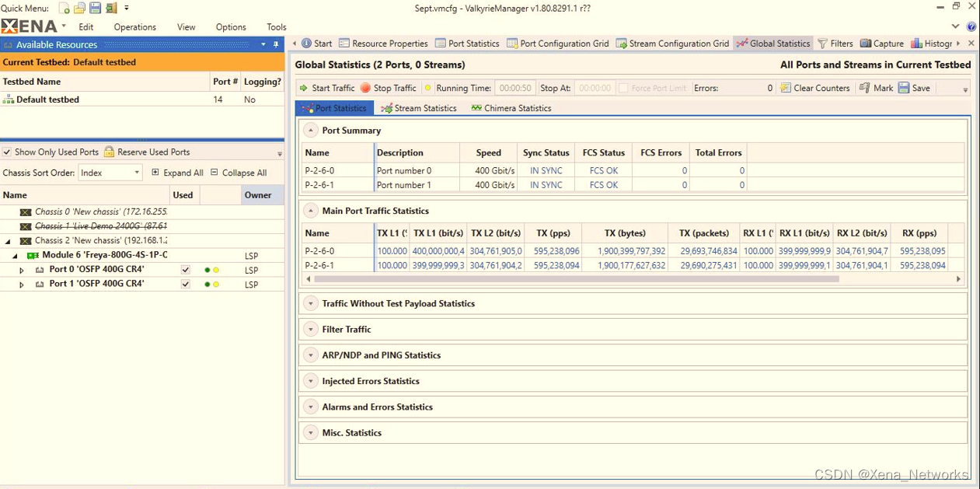
Task: Select the Port Statistics sub-tab
Action: [334, 108]
